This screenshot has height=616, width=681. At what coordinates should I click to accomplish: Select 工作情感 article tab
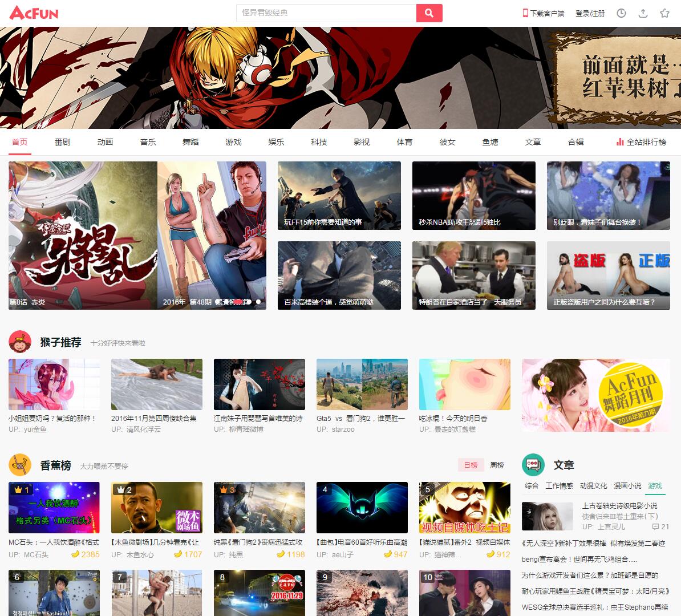(560, 486)
